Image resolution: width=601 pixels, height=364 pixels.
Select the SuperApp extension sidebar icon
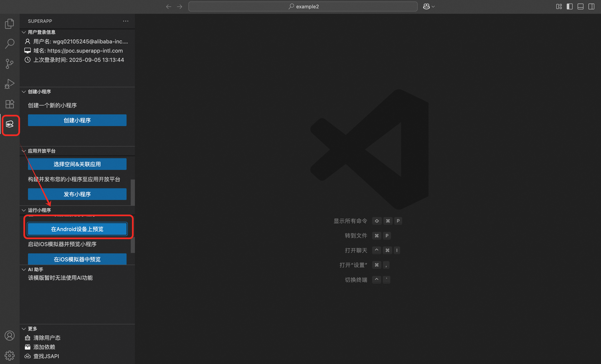point(10,124)
